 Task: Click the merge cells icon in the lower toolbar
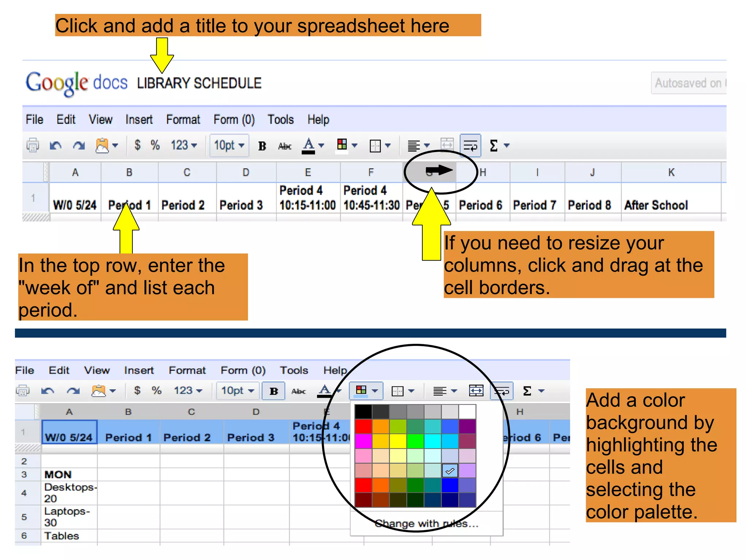[476, 391]
